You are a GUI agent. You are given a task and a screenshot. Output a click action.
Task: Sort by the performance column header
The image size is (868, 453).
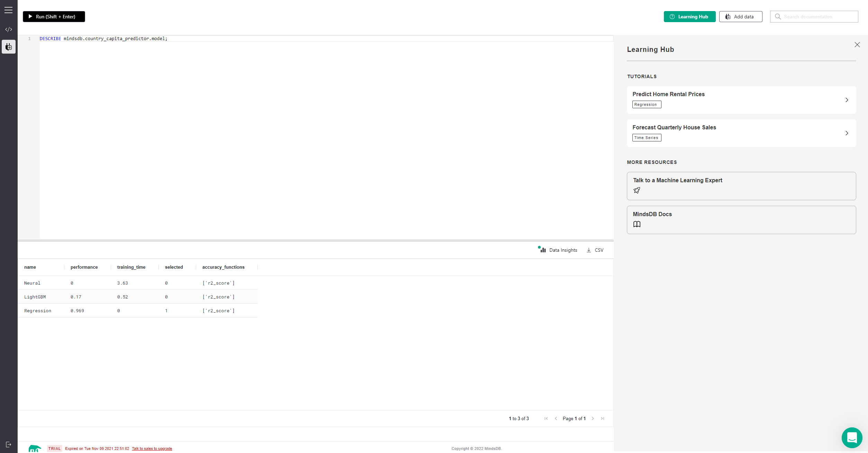click(84, 267)
